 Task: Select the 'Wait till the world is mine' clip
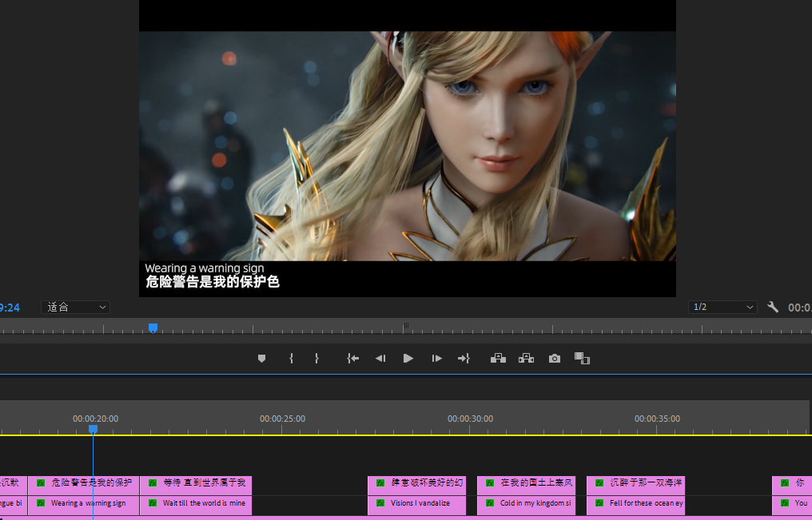coord(203,504)
